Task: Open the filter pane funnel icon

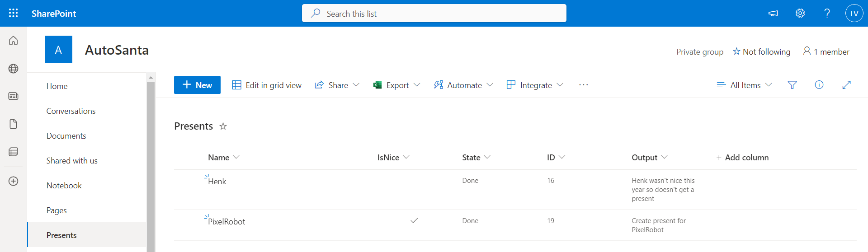Action: click(x=792, y=85)
